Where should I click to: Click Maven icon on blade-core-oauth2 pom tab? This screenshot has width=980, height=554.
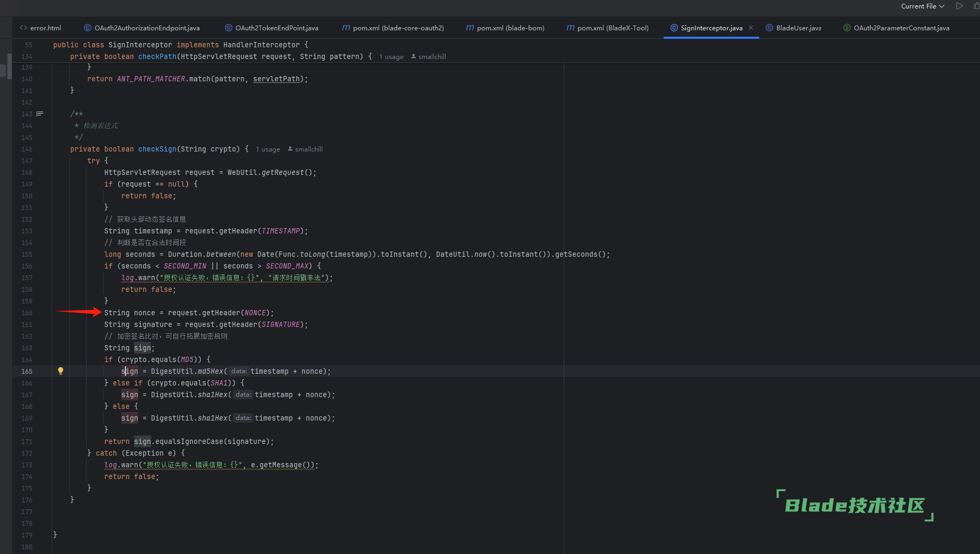coord(346,28)
